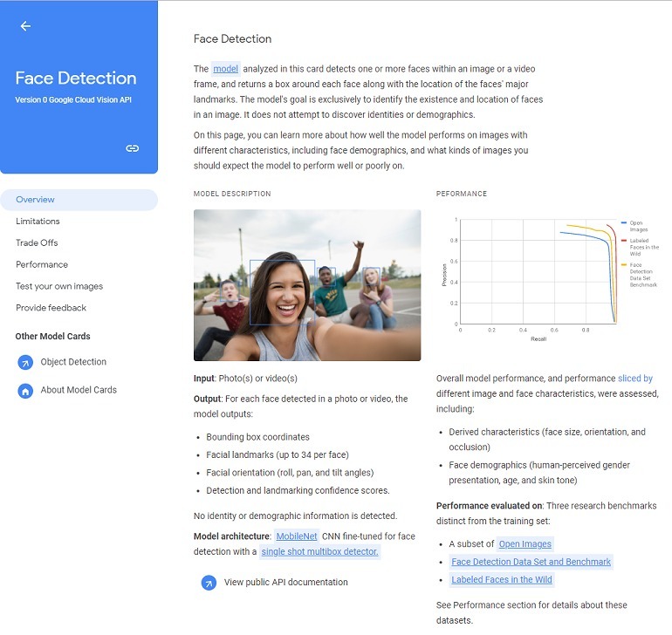The width and height of the screenshot is (672, 635).
Task: Open Labeled Faces in the Wild link
Action: 502,580
